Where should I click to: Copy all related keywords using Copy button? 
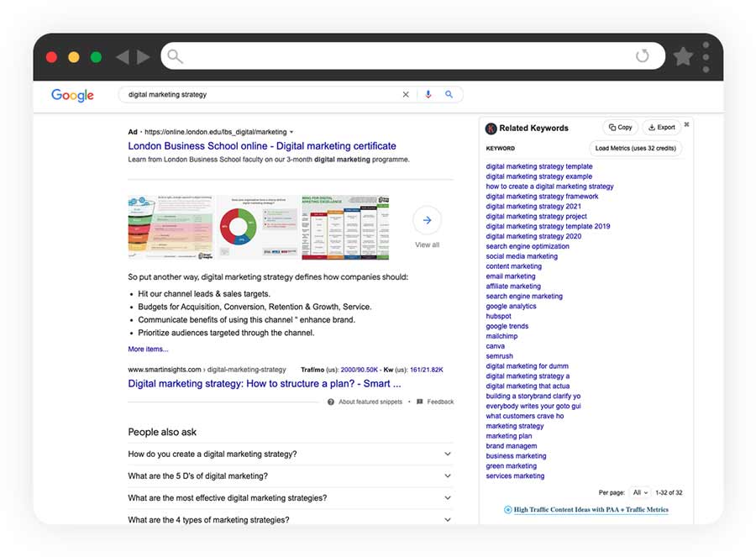click(x=620, y=127)
